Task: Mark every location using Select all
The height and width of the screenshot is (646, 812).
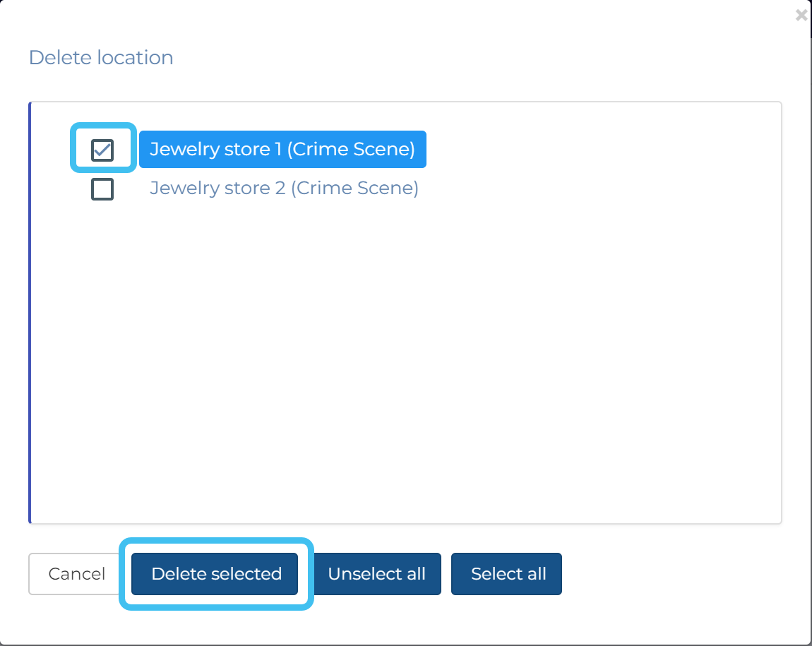Action: [x=506, y=574]
